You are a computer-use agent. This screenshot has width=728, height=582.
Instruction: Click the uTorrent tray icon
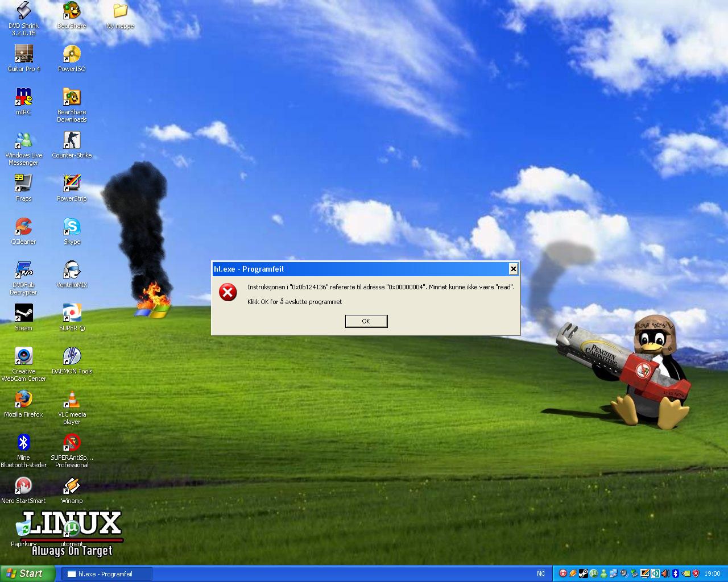pos(593,573)
